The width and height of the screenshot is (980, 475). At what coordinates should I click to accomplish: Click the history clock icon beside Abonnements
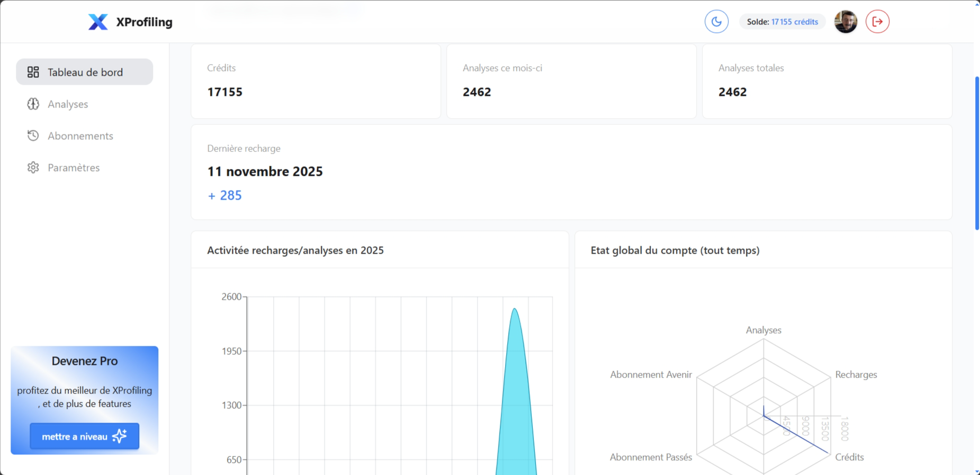tap(33, 136)
